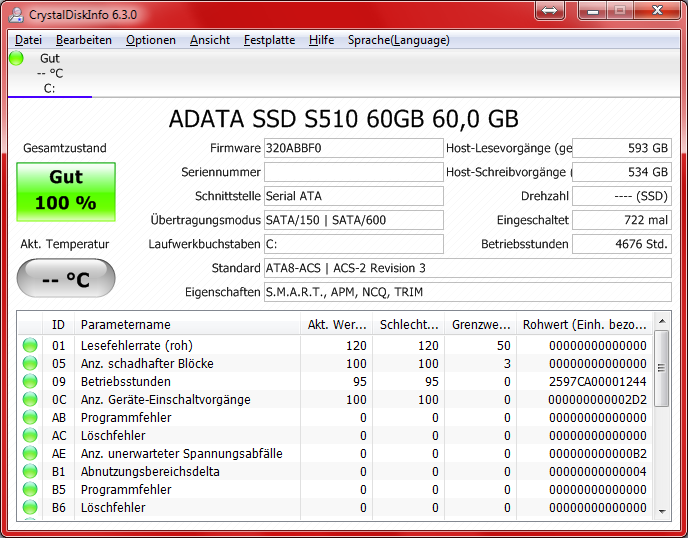Click status icon of B6 Löschfehler row
This screenshot has width=692, height=542.
point(30,507)
